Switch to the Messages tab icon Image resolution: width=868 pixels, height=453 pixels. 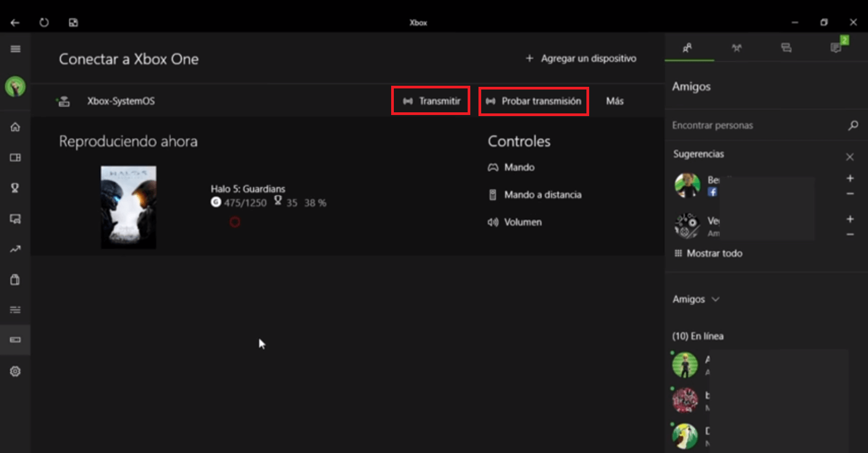[x=786, y=48]
